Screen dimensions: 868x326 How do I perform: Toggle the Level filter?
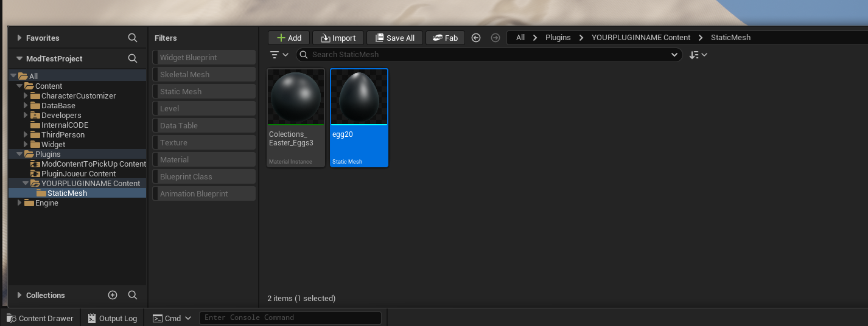[x=204, y=108]
